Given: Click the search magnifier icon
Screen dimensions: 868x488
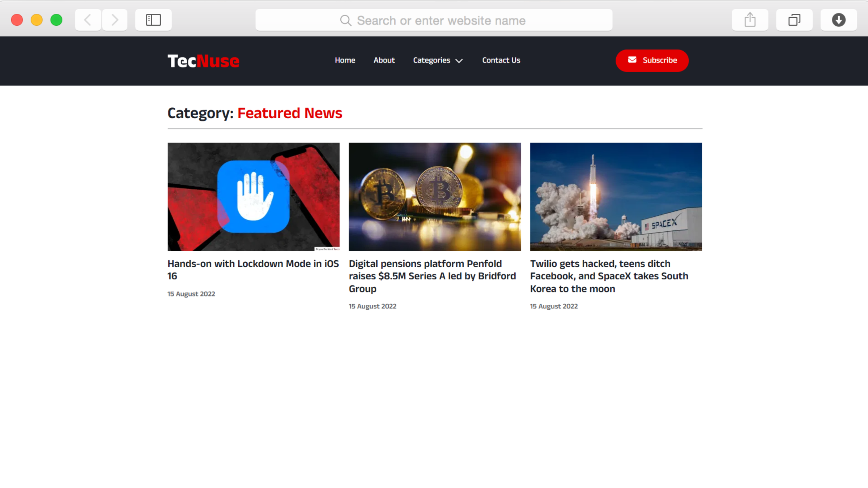Looking at the screenshot, I should (345, 21).
